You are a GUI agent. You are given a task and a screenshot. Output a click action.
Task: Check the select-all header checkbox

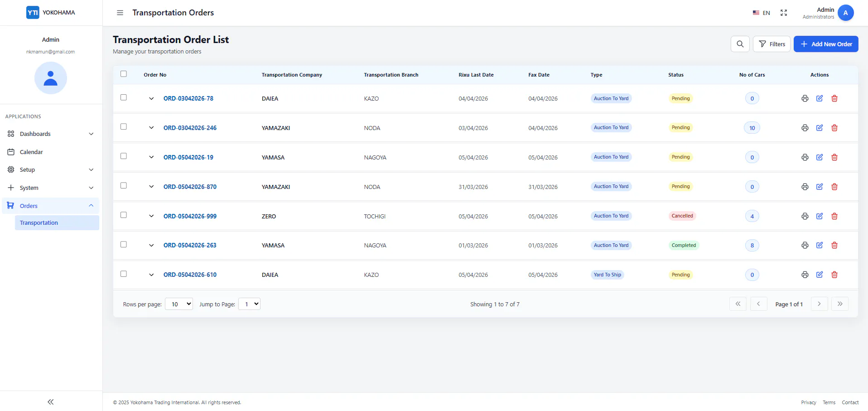point(124,74)
